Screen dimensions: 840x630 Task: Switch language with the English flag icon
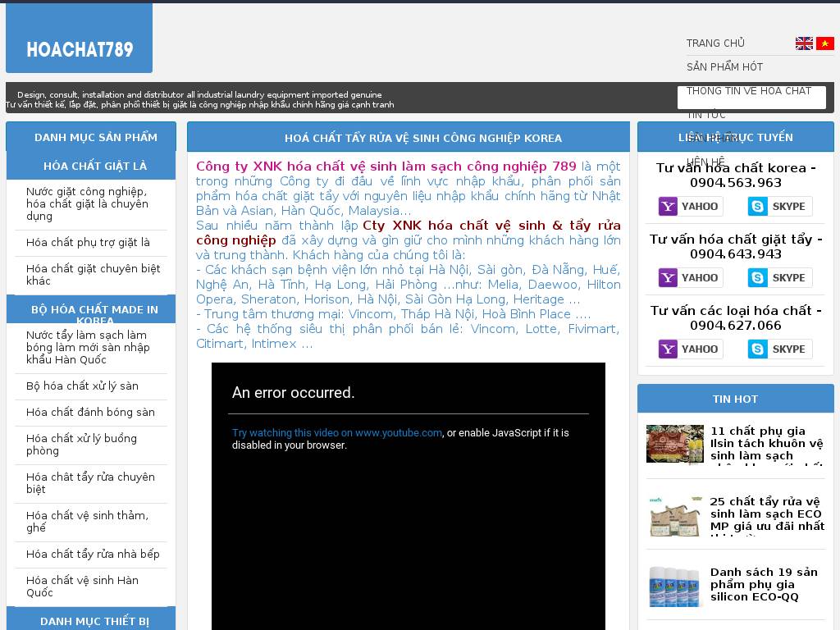[x=804, y=43]
